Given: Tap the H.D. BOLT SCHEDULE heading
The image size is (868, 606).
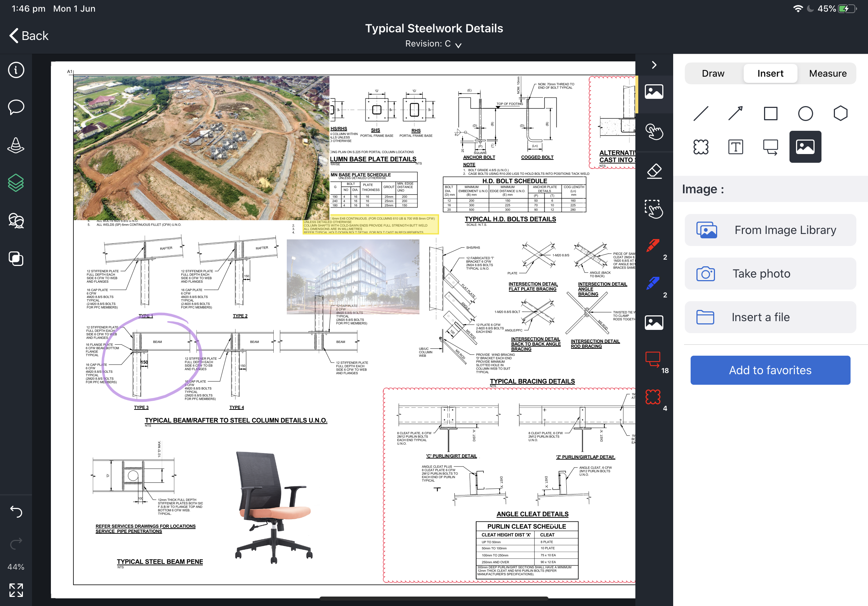Looking at the screenshot, I should 515,181.
